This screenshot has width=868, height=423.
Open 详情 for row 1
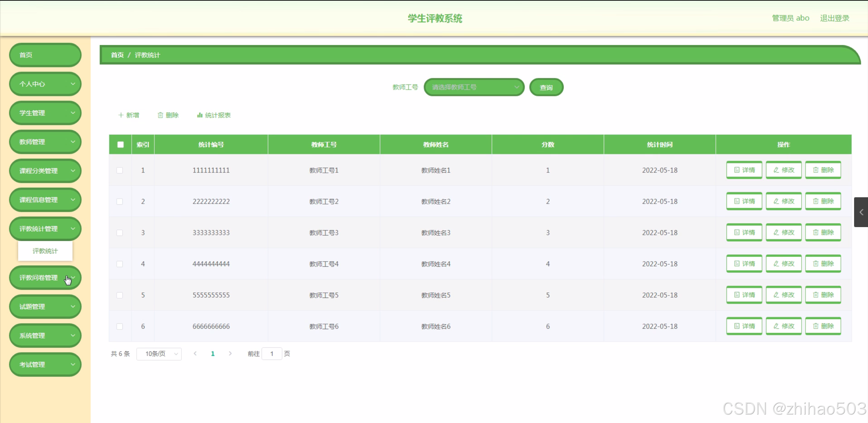(x=744, y=170)
